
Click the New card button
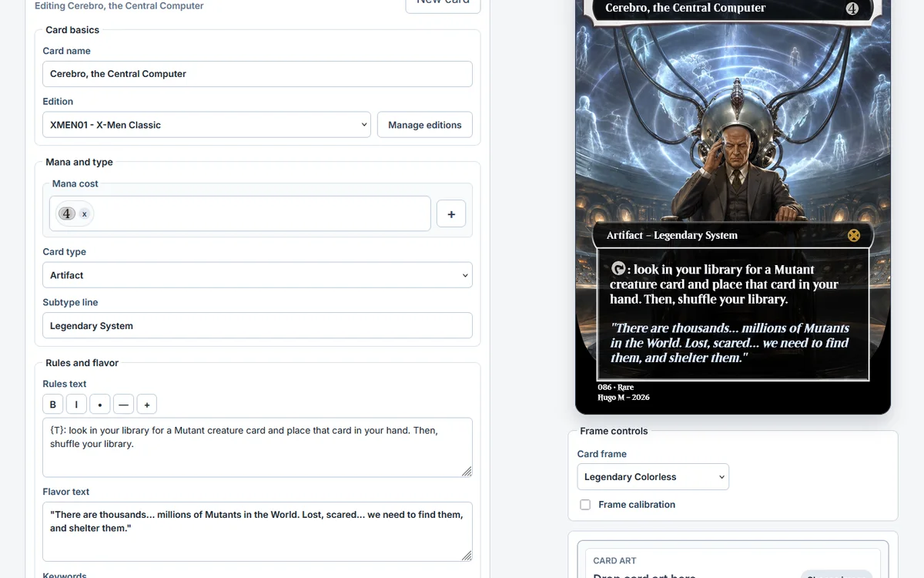tap(443, 2)
